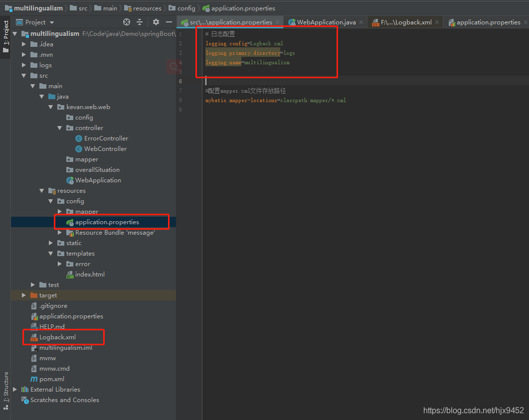This screenshot has height=420, width=529.
Task: Select multilingualism.iml file icon
Action: [34, 348]
